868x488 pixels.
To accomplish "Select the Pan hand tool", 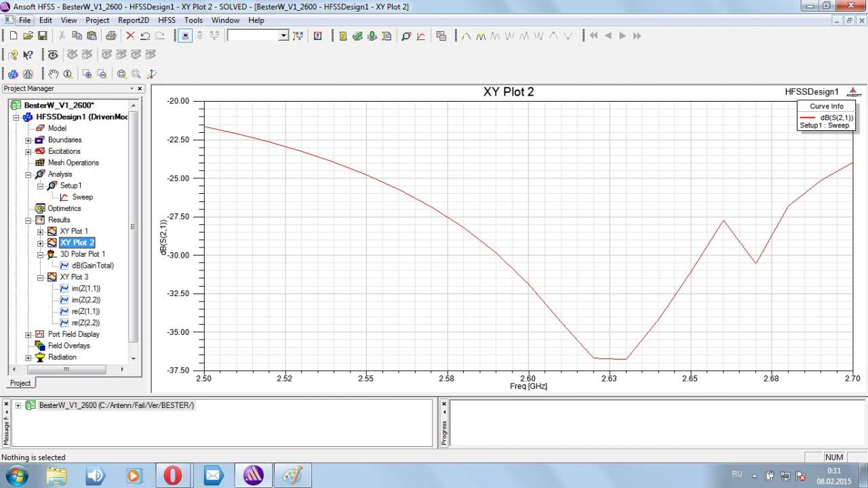I will click(53, 74).
